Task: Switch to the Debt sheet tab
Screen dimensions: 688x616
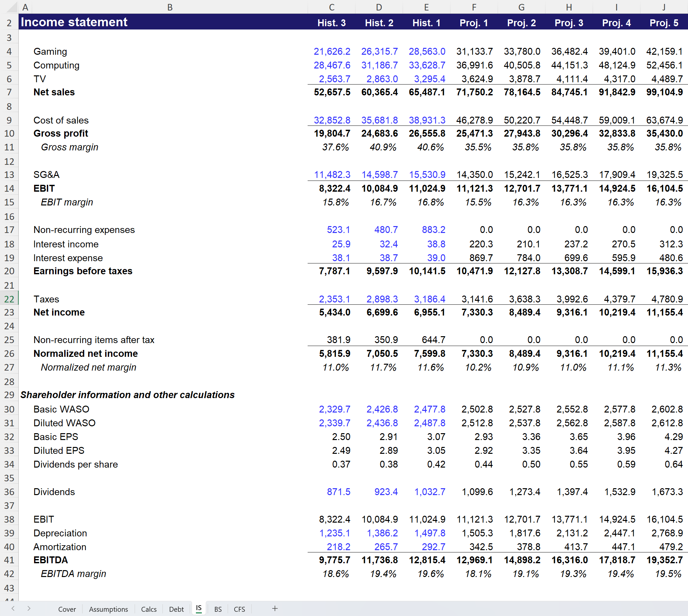Action: point(176,609)
